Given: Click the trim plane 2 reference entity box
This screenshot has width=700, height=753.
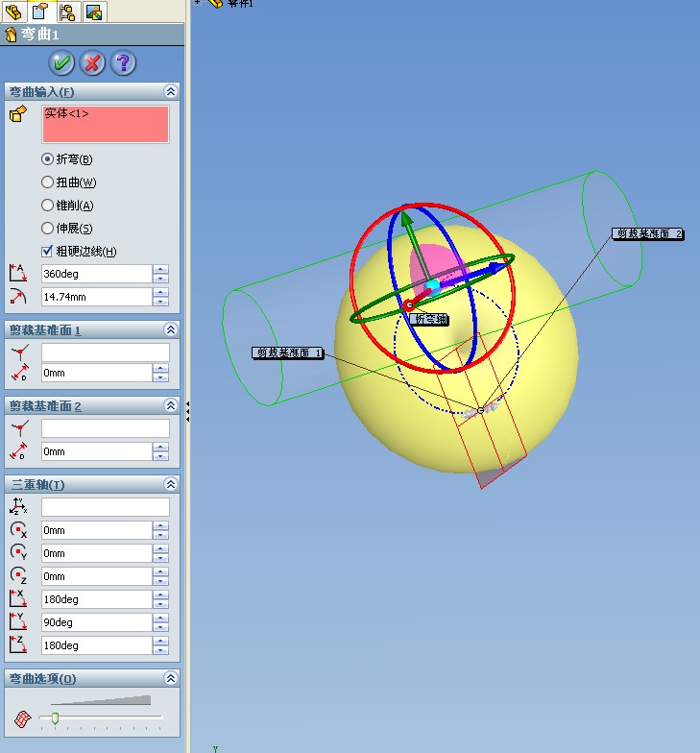Looking at the screenshot, I should (x=106, y=428).
